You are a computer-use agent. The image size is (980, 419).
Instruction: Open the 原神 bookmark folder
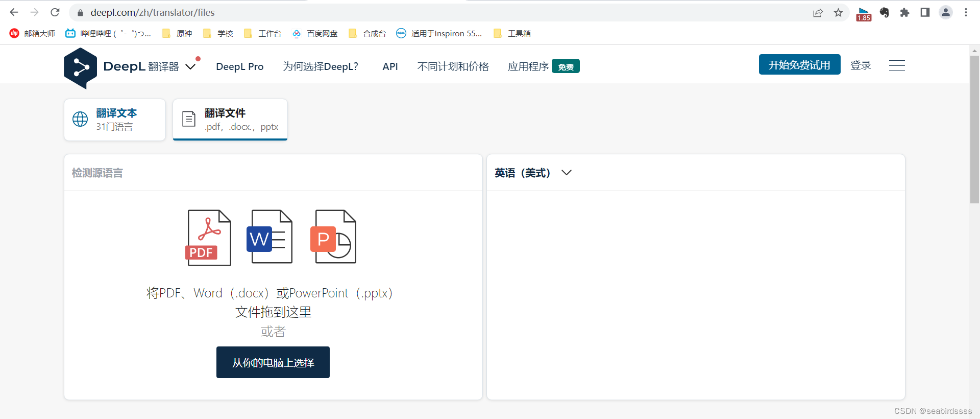tap(177, 33)
